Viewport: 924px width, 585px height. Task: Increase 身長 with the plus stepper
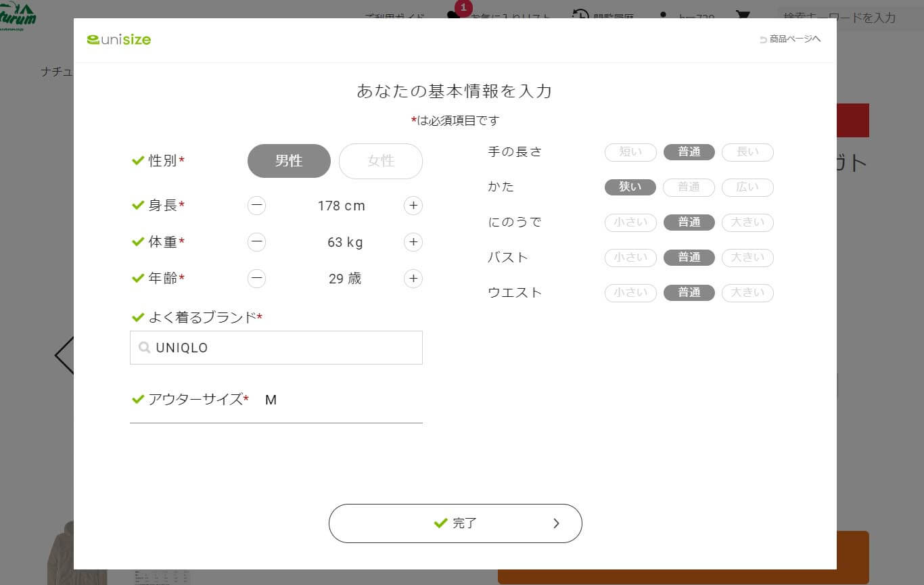[413, 206]
